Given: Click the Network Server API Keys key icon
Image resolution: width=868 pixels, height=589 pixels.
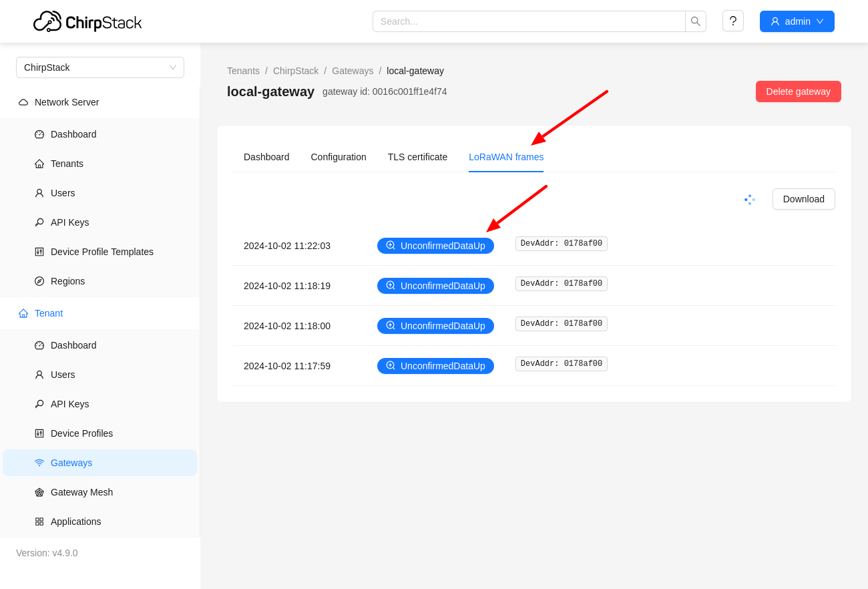Looking at the screenshot, I should click(x=39, y=222).
